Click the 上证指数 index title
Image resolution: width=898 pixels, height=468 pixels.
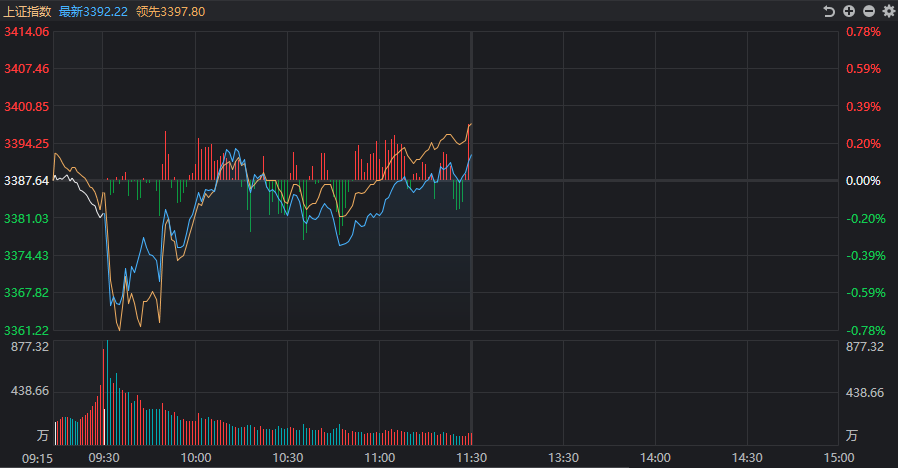coord(27,11)
